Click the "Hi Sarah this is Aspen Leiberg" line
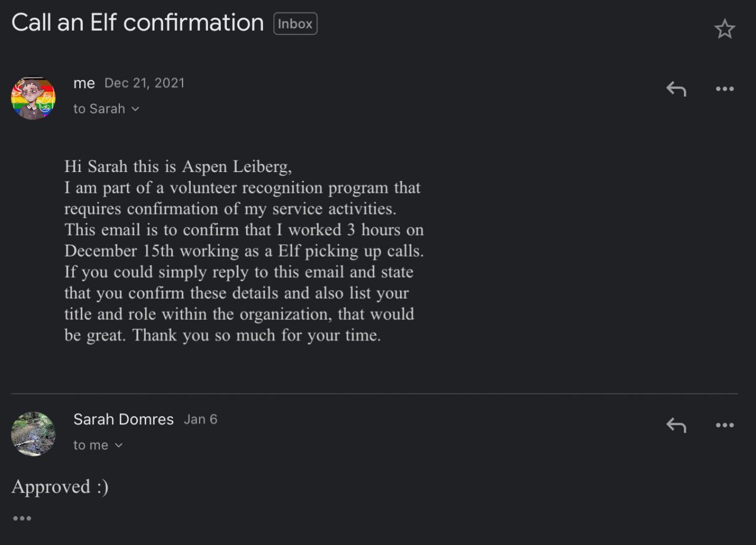 [178, 167]
